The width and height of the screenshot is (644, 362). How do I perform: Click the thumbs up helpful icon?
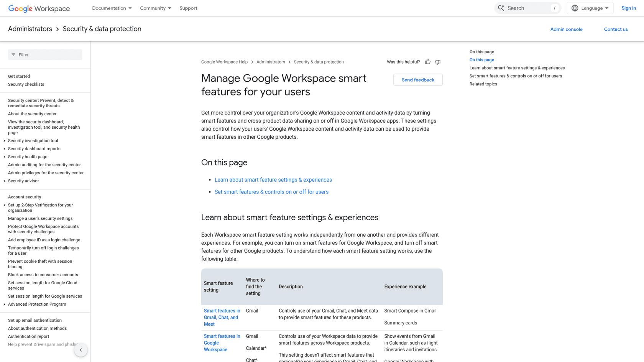click(x=428, y=62)
